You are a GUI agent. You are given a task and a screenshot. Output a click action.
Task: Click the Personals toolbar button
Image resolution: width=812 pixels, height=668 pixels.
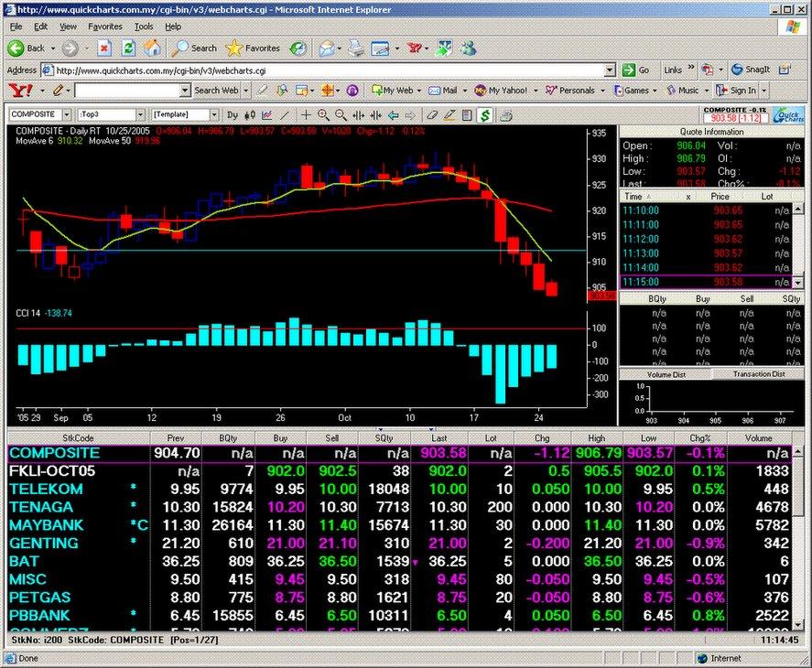[x=570, y=91]
